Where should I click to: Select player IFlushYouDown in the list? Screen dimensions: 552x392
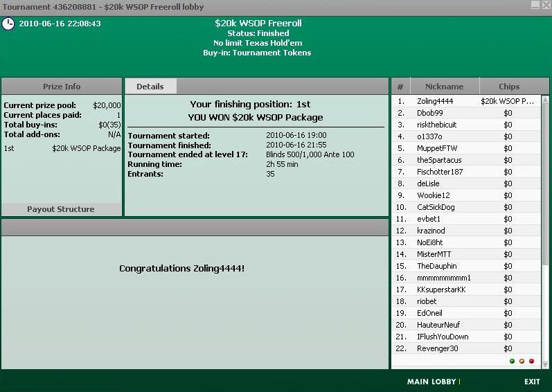(466, 337)
